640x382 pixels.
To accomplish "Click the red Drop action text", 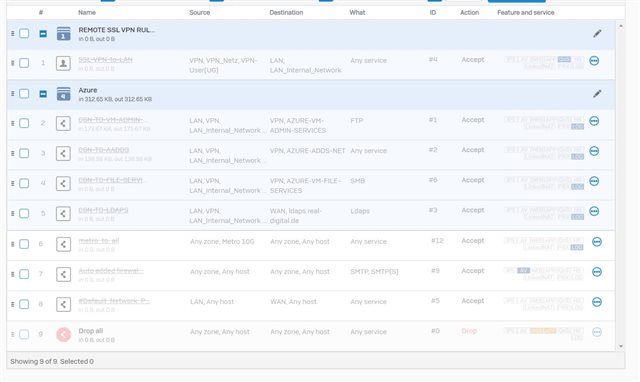I will coord(469,331).
